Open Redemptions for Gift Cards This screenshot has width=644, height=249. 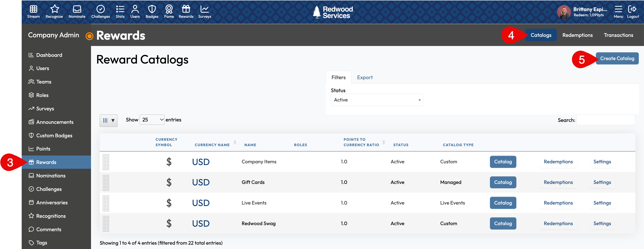tap(558, 182)
